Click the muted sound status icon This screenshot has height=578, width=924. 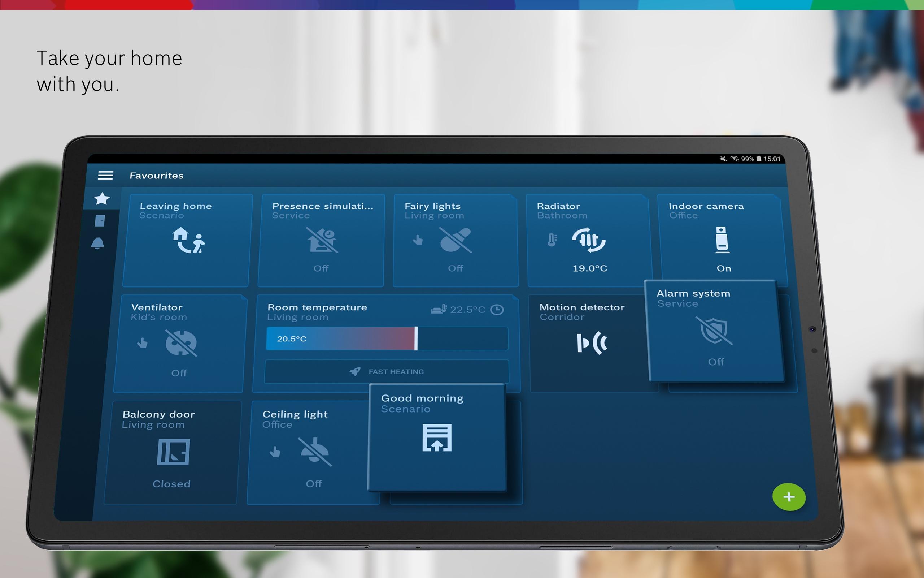click(723, 159)
